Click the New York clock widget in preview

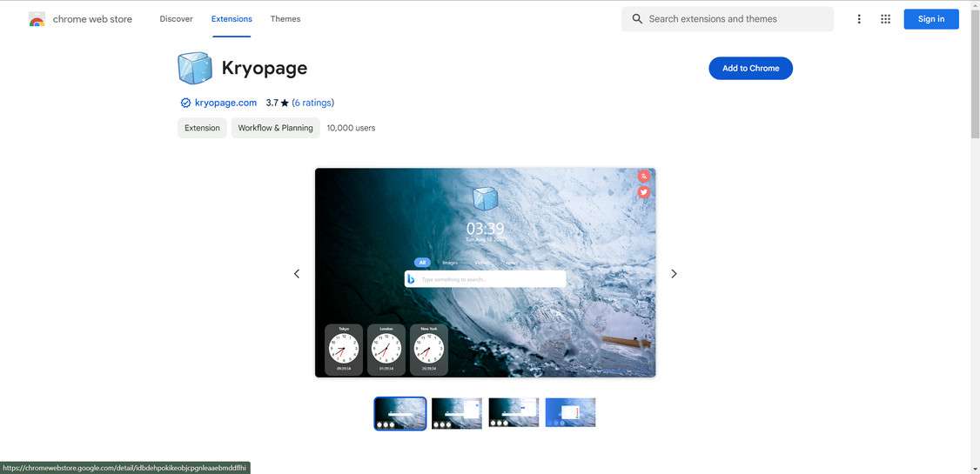pyautogui.click(x=429, y=350)
